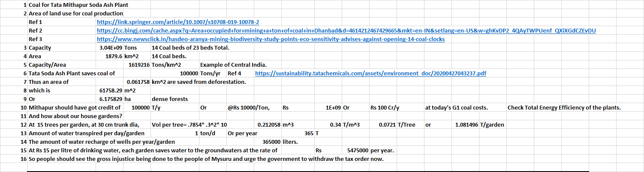Select 'Tata Soda Ash Plant saves coal of'

pyautogui.click(x=72, y=73)
